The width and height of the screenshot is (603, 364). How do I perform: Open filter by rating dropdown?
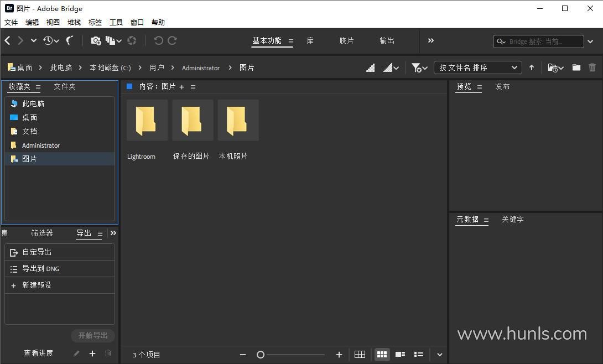click(x=419, y=68)
